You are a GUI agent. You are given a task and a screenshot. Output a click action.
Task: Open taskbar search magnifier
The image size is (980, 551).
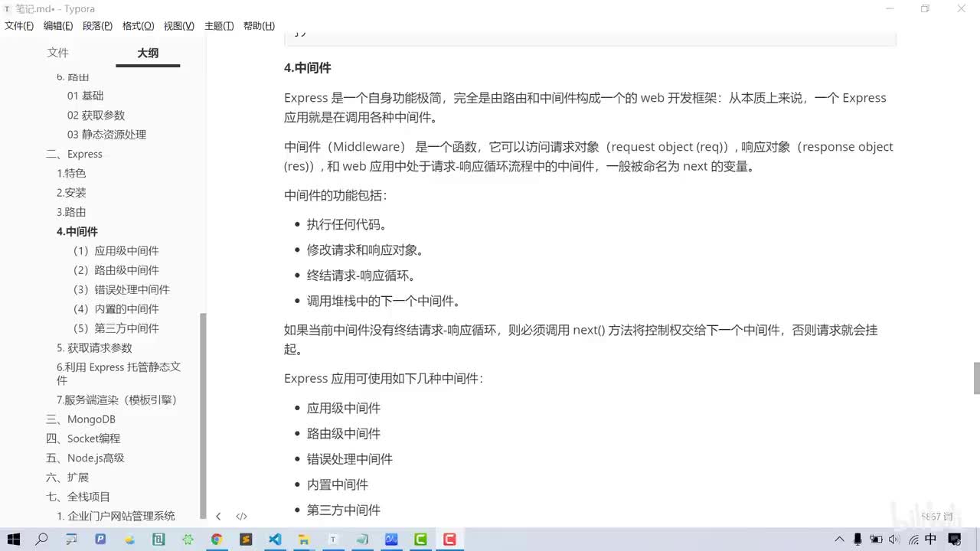pos(42,540)
